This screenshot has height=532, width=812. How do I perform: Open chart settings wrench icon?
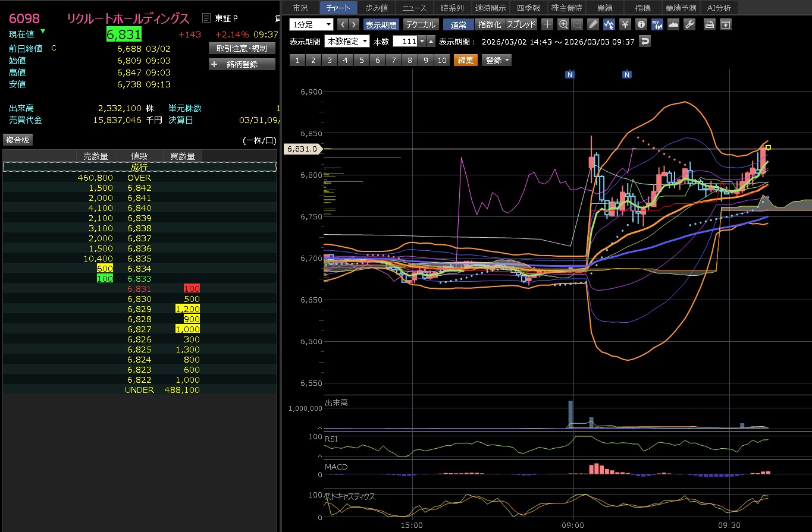coord(689,24)
